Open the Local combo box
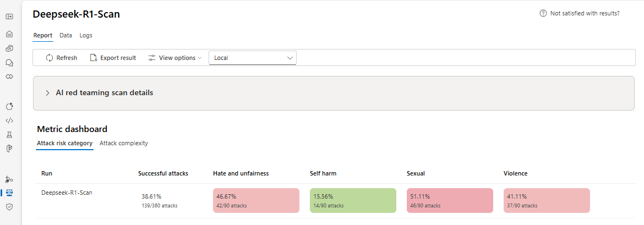The width and height of the screenshot is (644, 225). 253,58
